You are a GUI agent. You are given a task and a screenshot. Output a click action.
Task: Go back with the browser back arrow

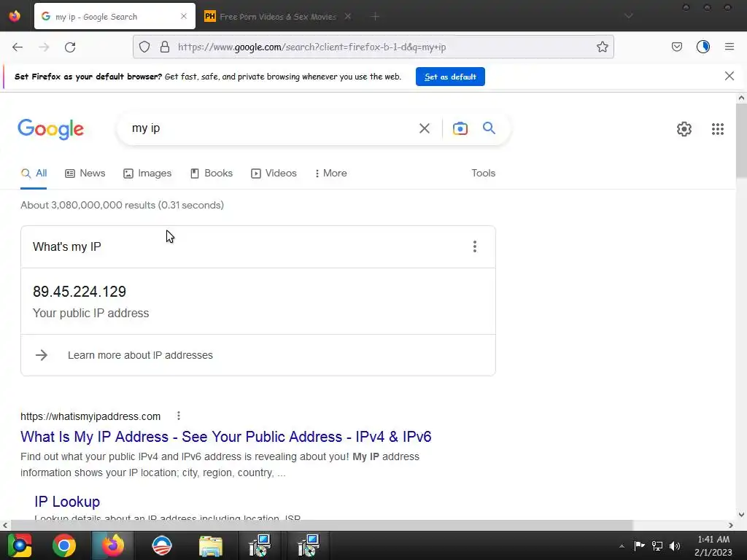18,47
